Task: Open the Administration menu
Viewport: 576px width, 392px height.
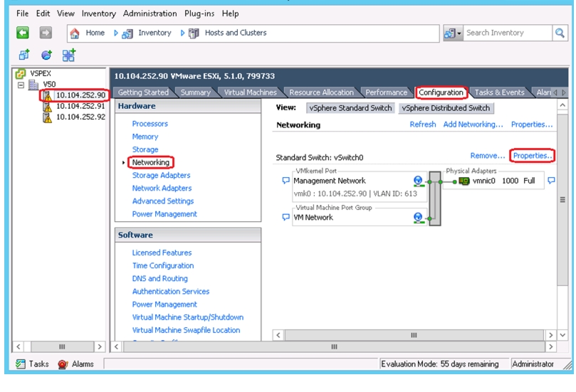Action: (x=150, y=14)
